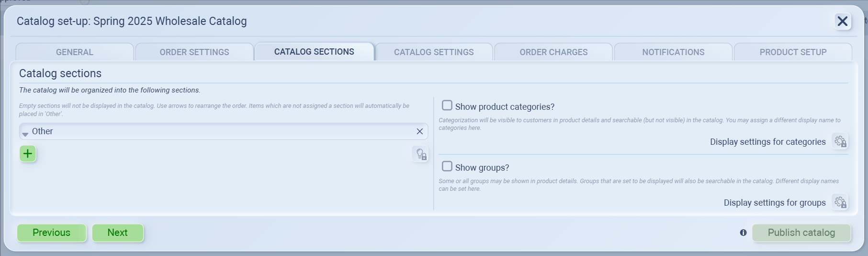Remove the 'Other' section with its X icon
This screenshot has width=868, height=256.
point(419,131)
